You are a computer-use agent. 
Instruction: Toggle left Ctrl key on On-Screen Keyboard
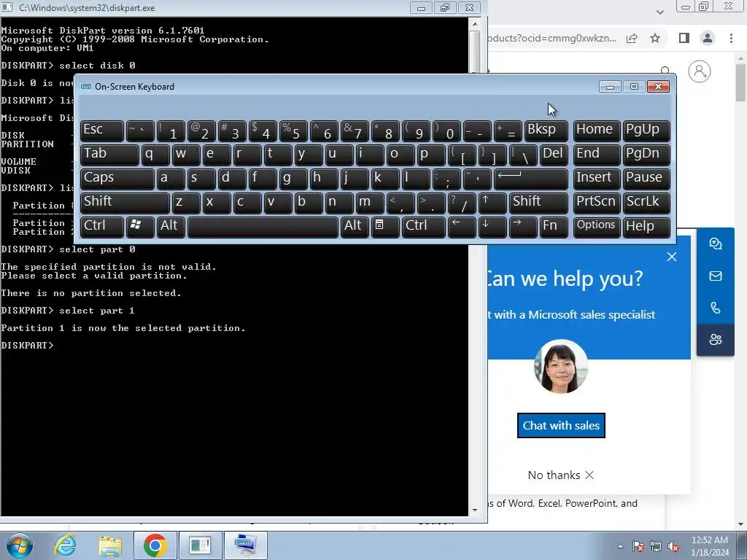tap(102, 227)
